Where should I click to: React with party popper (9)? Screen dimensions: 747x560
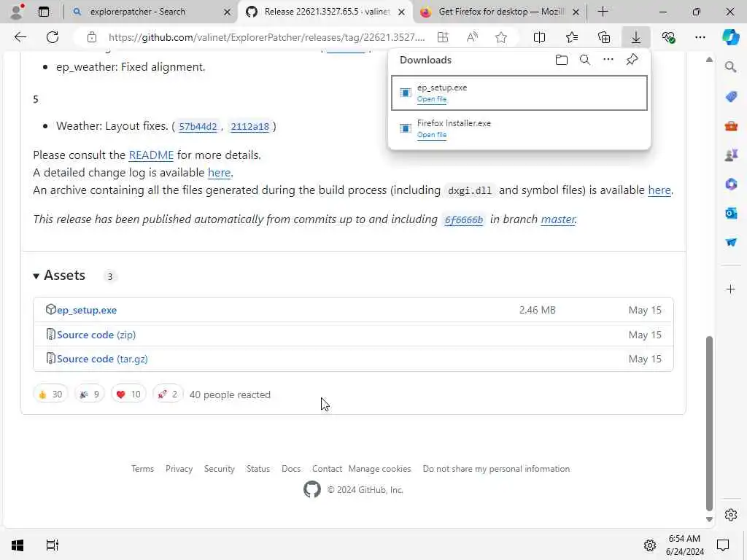90,394
